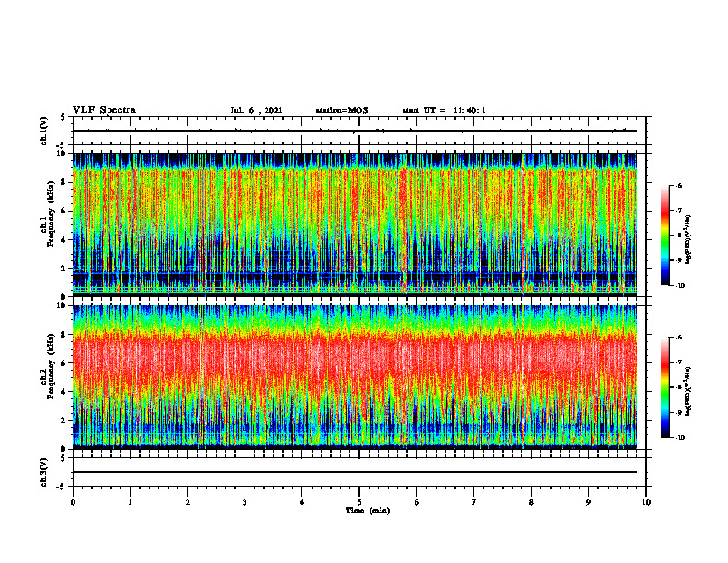Select "-7" label on ch.2 color bar

click(x=678, y=362)
